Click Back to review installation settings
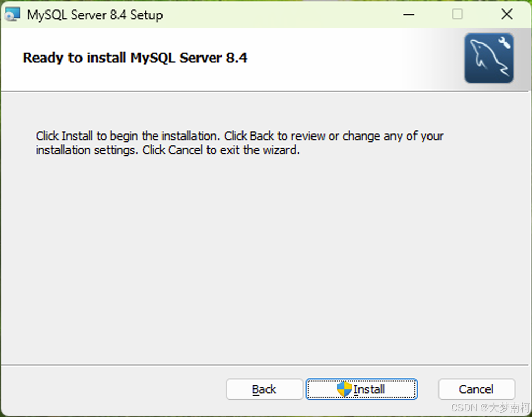Screen dimensions: 532x417 [x=264, y=389]
